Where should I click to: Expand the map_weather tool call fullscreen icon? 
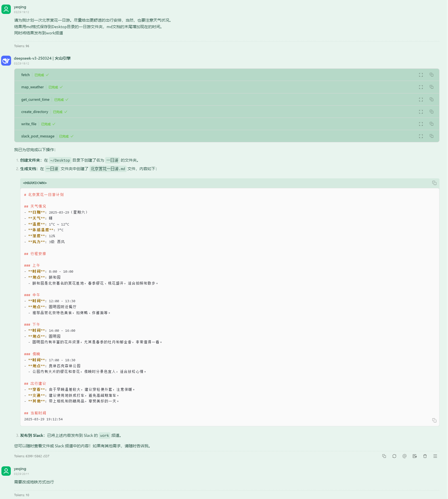pyautogui.click(x=421, y=87)
